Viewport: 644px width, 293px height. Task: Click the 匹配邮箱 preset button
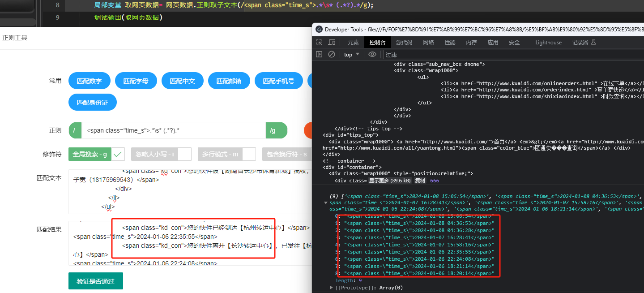(229, 81)
